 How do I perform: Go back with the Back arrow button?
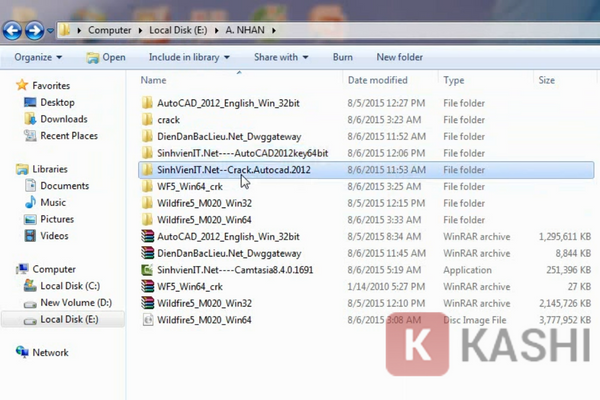click(12, 30)
